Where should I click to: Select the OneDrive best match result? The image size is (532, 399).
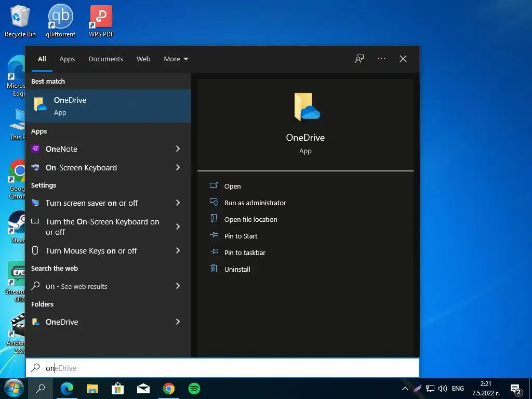pos(108,106)
